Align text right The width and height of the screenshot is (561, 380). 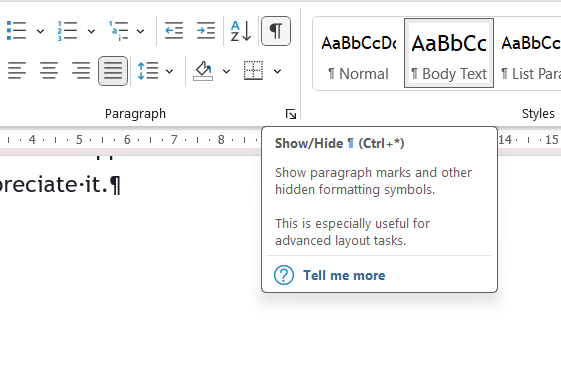(81, 70)
